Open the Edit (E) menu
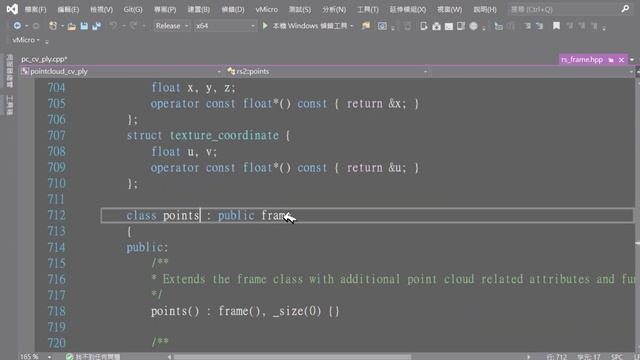640x360 pixels. (x=68, y=9)
